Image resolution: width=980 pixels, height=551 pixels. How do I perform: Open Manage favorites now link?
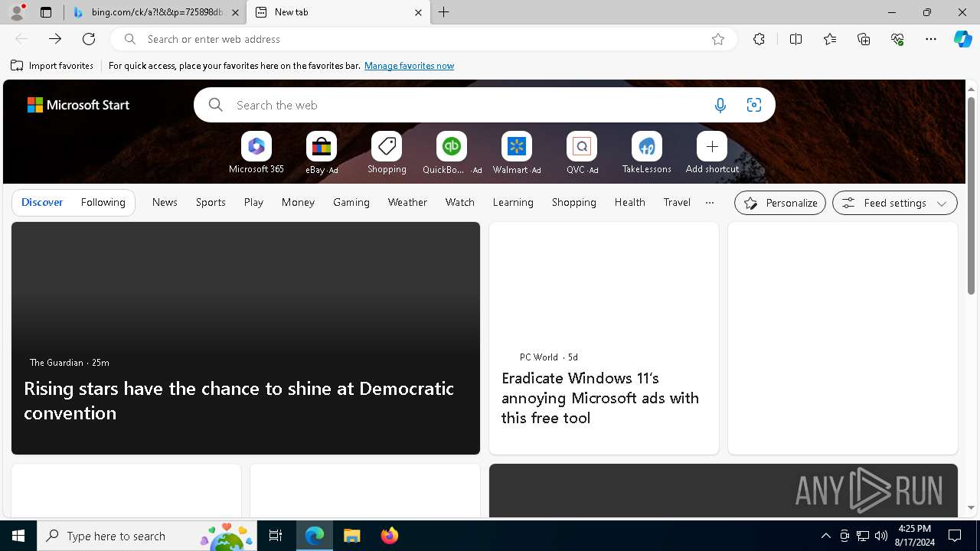coord(409,66)
